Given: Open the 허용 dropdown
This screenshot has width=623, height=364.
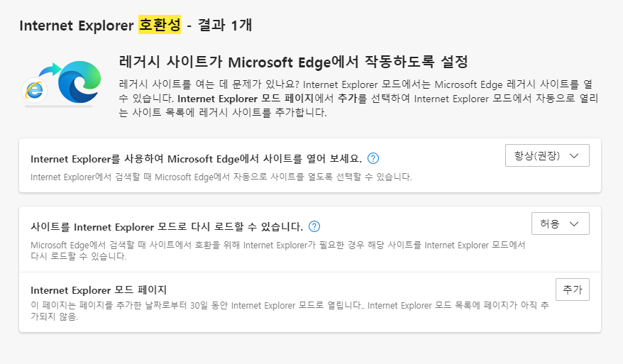Looking at the screenshot, I should pos(561,224).
